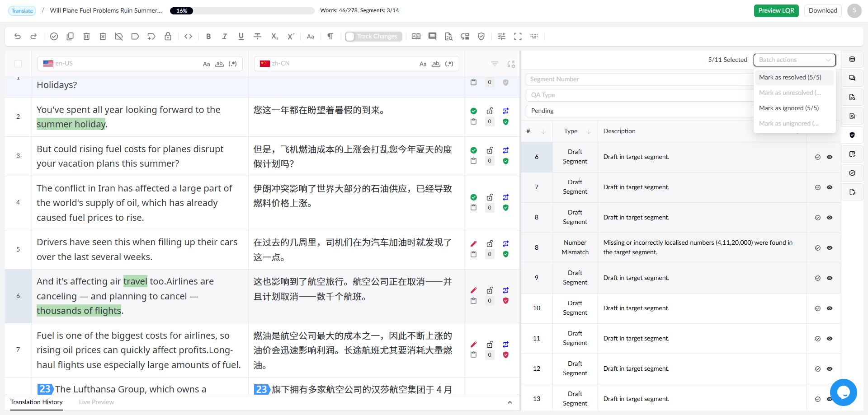
Task: Resolve check icon for issue 10
Action: point(818,308)
